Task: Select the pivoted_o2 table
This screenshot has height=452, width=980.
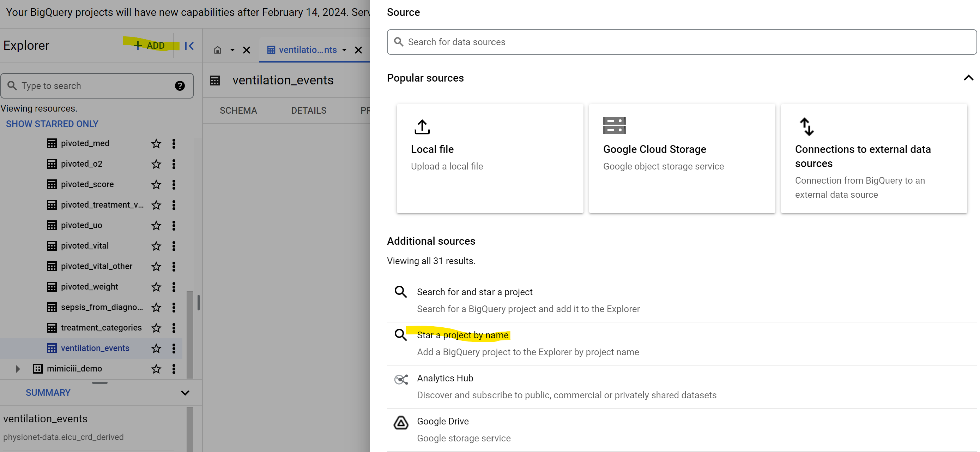Action: pyautogui.click(x=82, y=164)
